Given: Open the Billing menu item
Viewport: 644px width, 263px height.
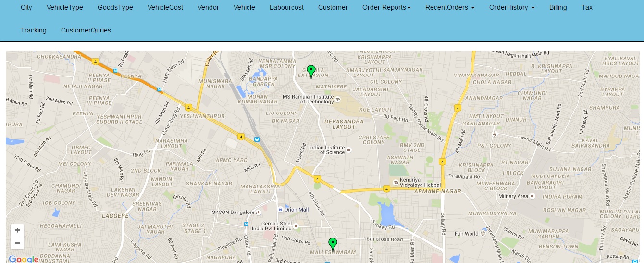Looking at the screenshot, I should click(558, 7).
